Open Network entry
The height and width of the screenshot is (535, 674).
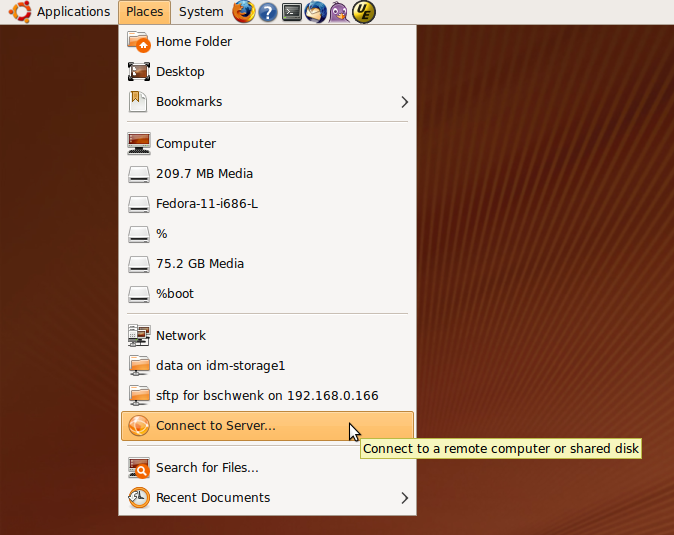click(x=267, y=336)
